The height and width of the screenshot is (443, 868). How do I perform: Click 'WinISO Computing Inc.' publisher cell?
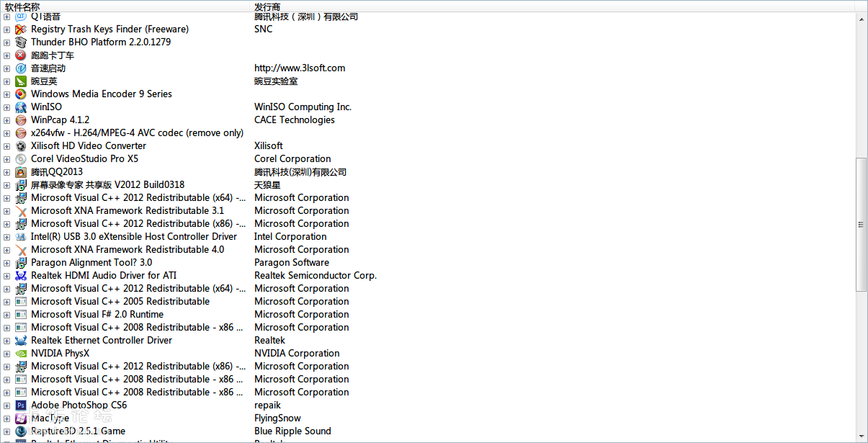pos(303,107)
